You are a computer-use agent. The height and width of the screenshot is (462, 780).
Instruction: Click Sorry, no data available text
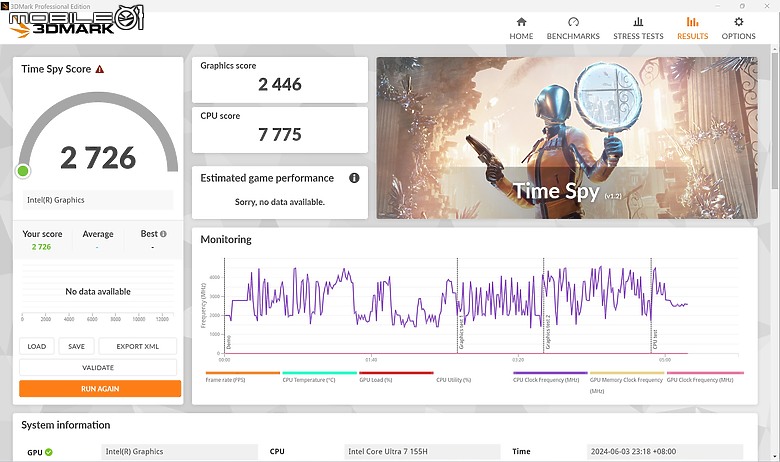tap(280, 202)
